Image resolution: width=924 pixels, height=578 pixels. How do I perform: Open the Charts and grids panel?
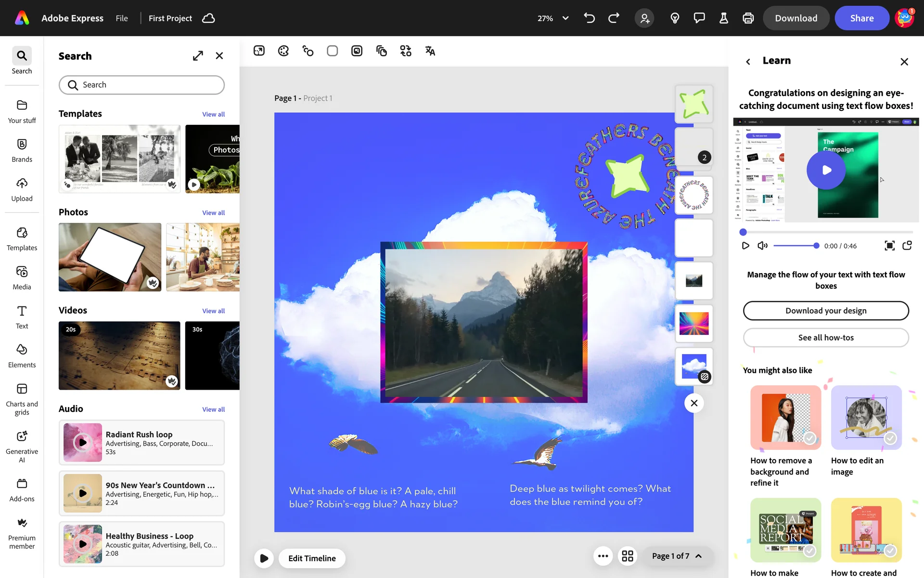(x=22, y=399)
